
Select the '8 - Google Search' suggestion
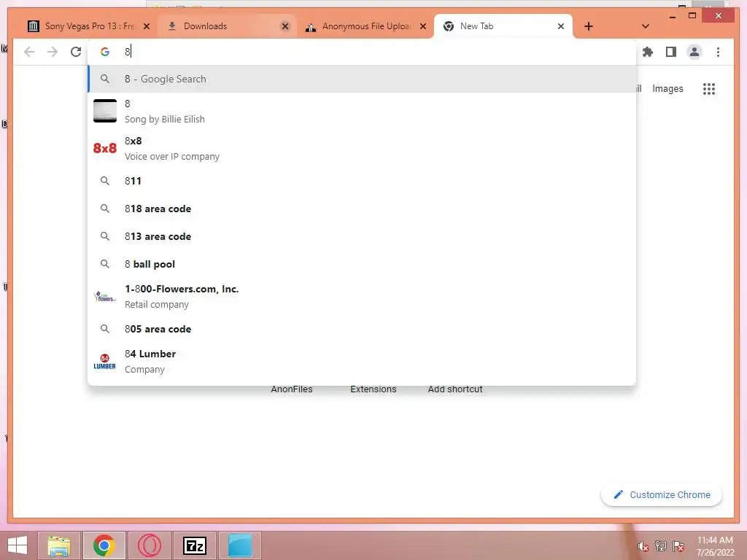[362, 79]
